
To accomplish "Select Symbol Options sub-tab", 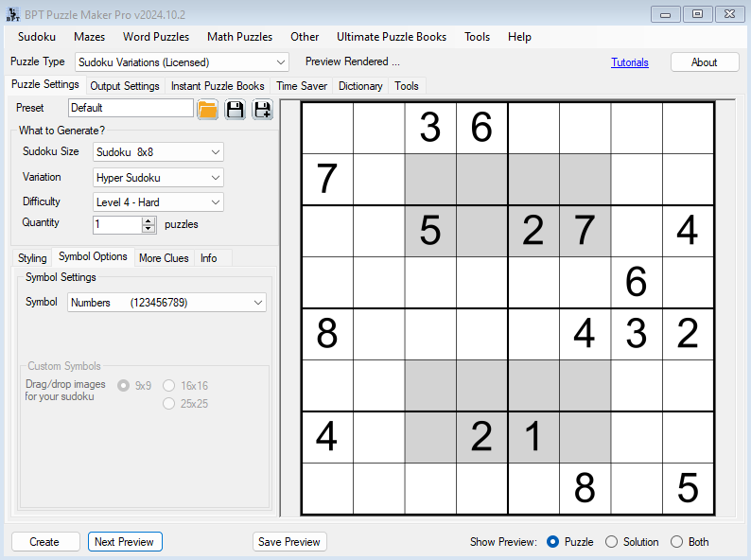I will tap(93, 256).
